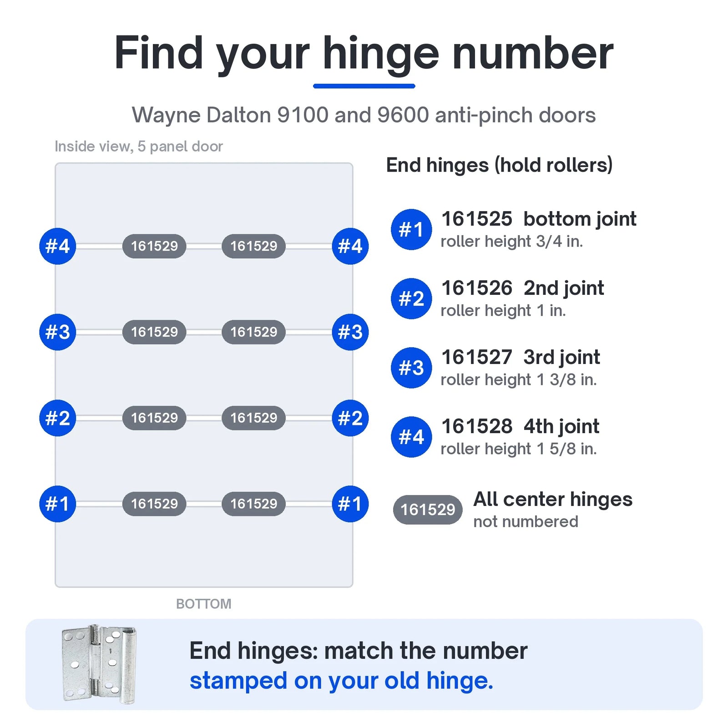
Task: Click the left 161529 pill on the #2 joint
Action: click(154, 418)
